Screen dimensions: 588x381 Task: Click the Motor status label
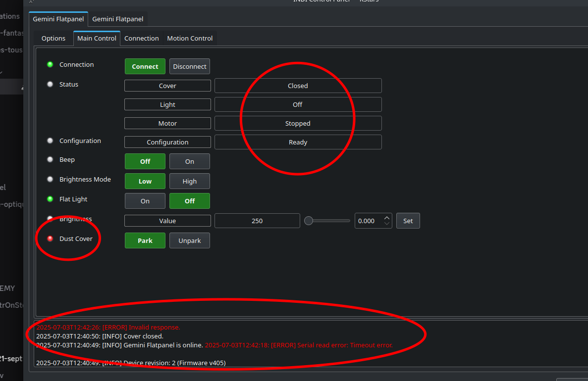pyautogui.click(x=167, y=123)
